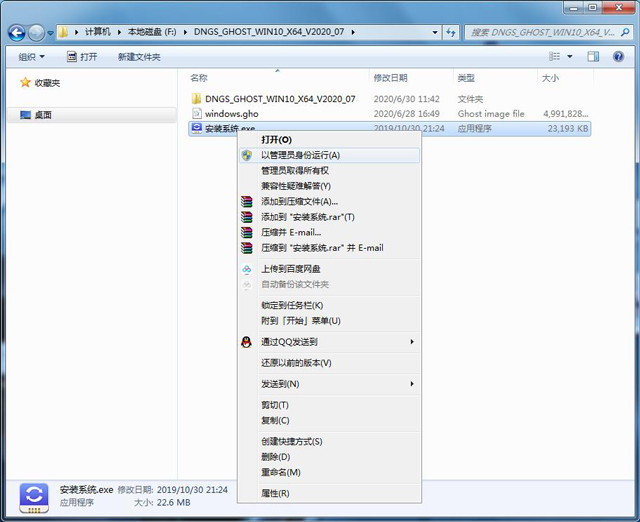Open the view options dropdown arrow
The image size is (640, 522).
[570, 56]
